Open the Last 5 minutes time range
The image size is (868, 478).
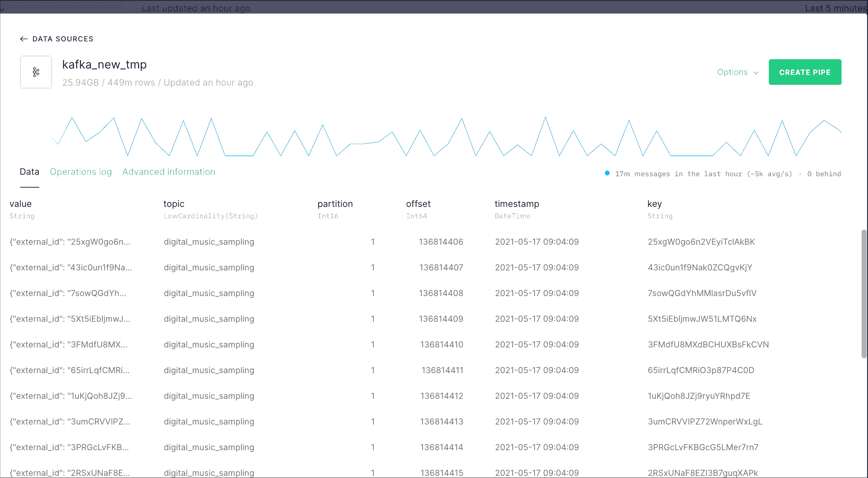835,8
